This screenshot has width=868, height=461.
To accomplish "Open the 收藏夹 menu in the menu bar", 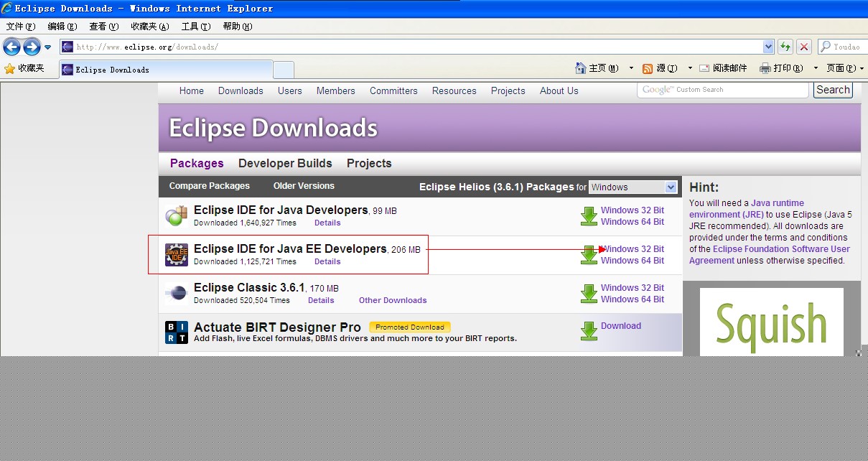I will coord(150,27).
